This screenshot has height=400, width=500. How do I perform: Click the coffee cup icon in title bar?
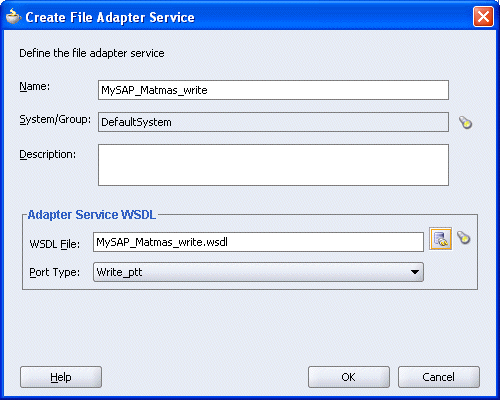click(13, 17)
